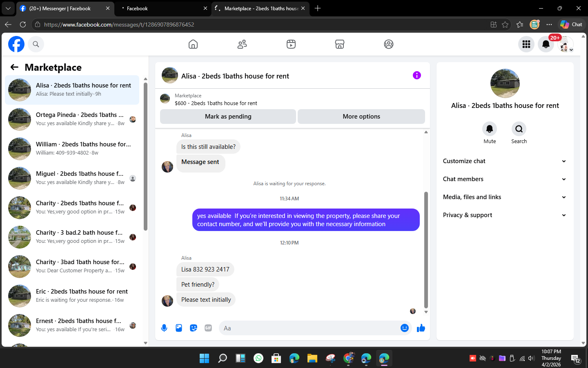Click message 'Lisa 832 923 2417'
This screenshot has width=588, height=368.
[x=205, y=269]
